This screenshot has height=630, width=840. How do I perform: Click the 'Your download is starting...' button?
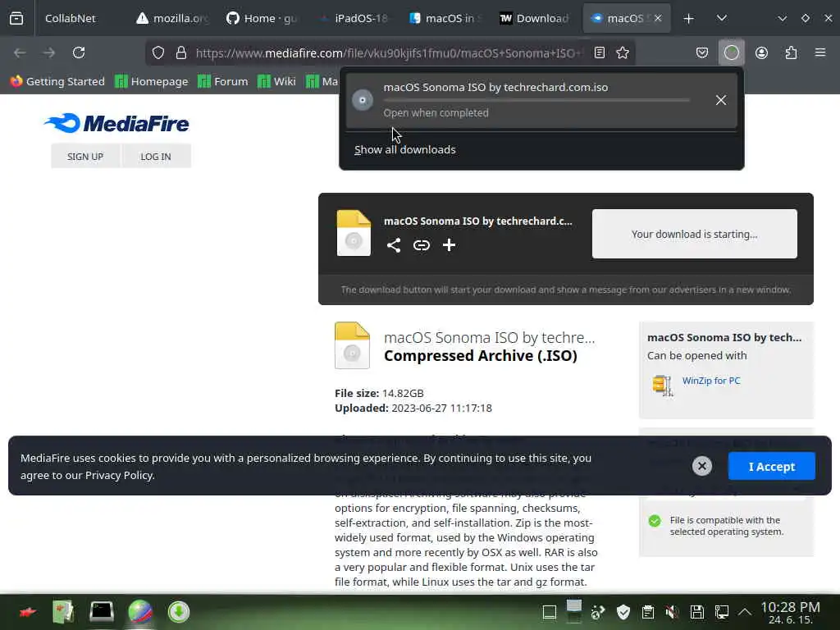[694, 234]
